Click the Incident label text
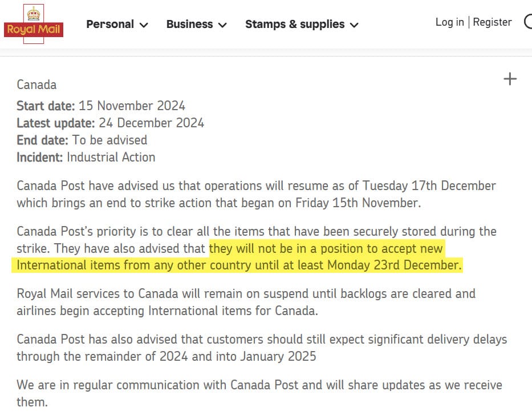The height and width of the screenshot is (419, 532). 39,157
